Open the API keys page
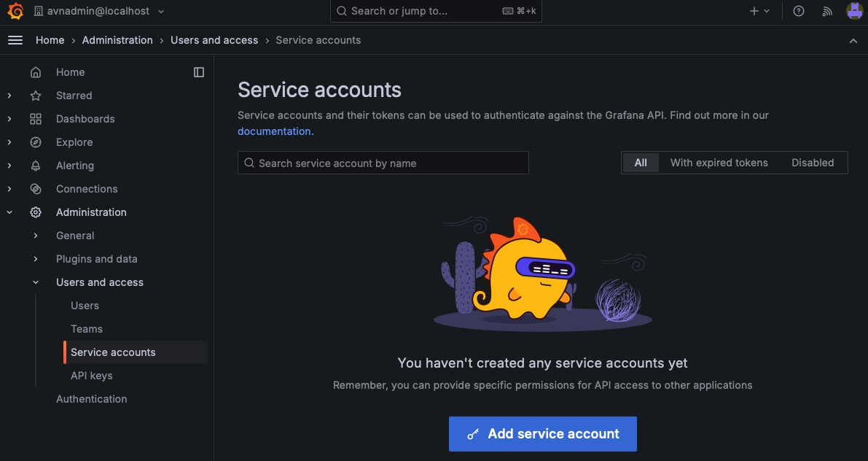The image size is (868, 461). 91,376
